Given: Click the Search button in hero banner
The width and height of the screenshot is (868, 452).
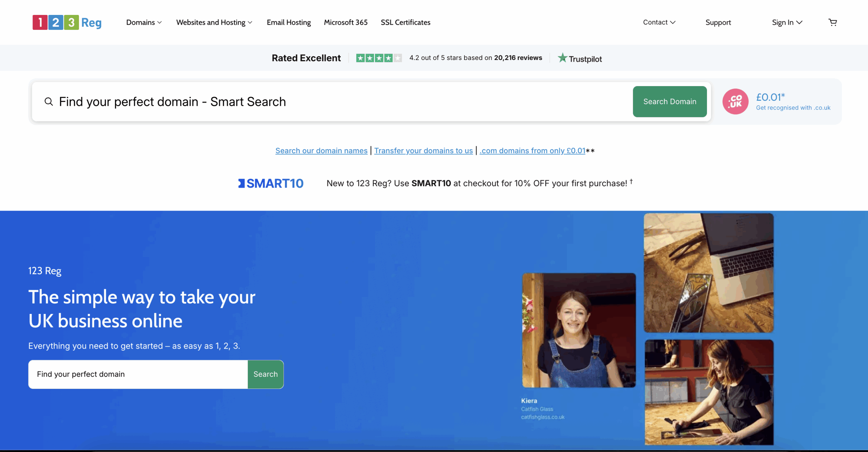Looking at the screenshot, I should (x=265, y=374).
